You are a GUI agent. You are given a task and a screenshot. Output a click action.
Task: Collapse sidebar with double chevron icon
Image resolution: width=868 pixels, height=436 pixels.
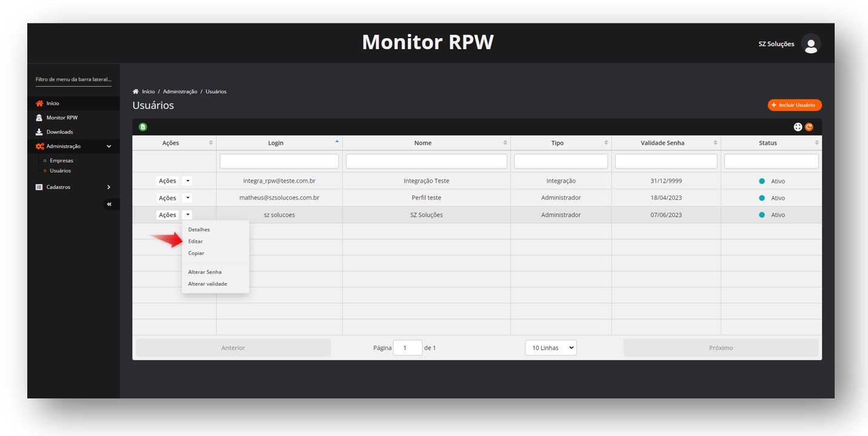pyautogui.click(x=109, y=204)
